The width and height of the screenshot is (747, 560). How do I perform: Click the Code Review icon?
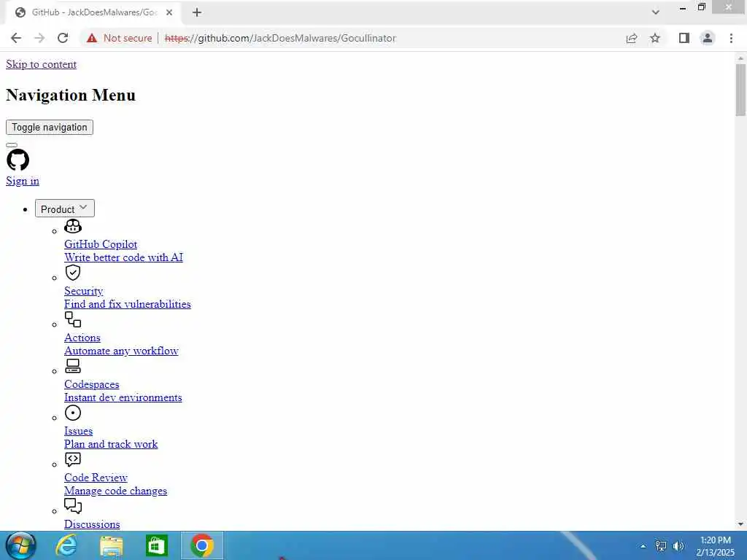pos(73,459)
